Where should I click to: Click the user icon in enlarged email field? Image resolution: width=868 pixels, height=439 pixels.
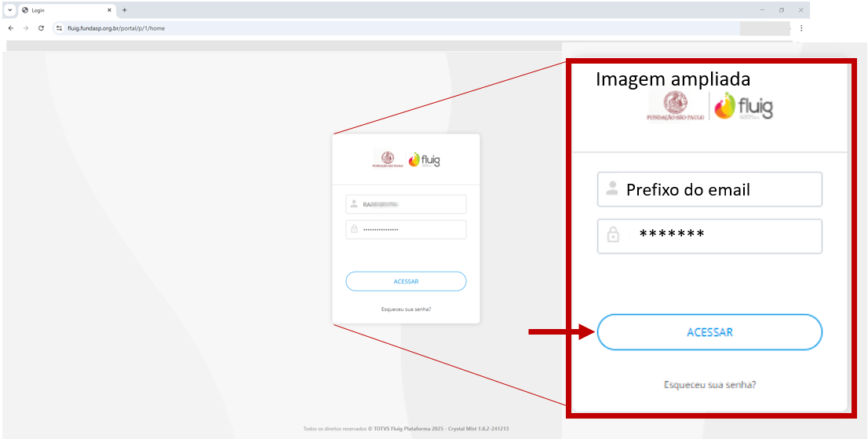[611, 188]
